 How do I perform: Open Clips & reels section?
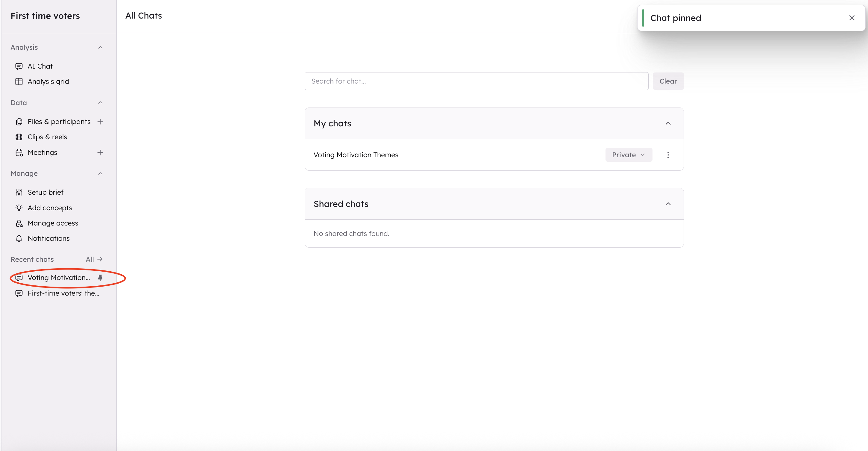click(47, 137)
